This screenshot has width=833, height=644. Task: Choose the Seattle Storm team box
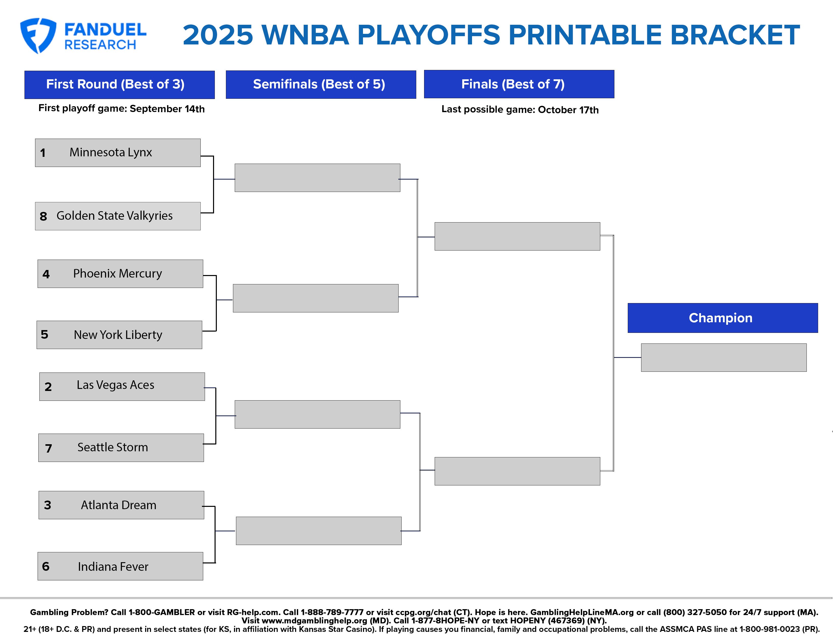click(x=121, y=448)
